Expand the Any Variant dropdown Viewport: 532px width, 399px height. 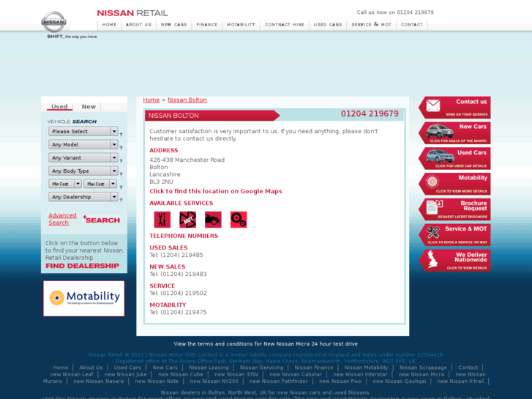[x=83, y=158]
